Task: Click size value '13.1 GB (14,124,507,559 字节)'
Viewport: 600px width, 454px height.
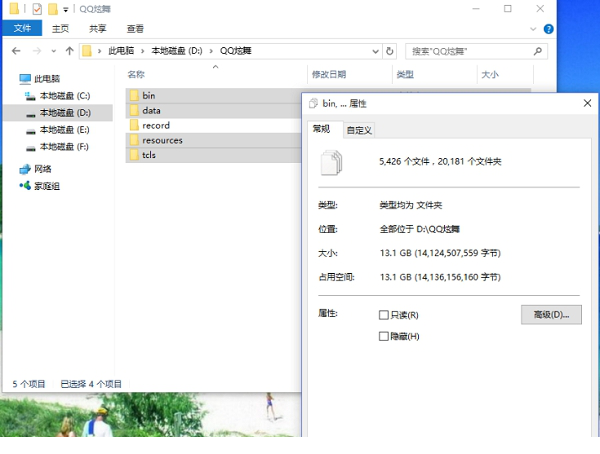Action: pyautogui.click(x=440, y=253)
